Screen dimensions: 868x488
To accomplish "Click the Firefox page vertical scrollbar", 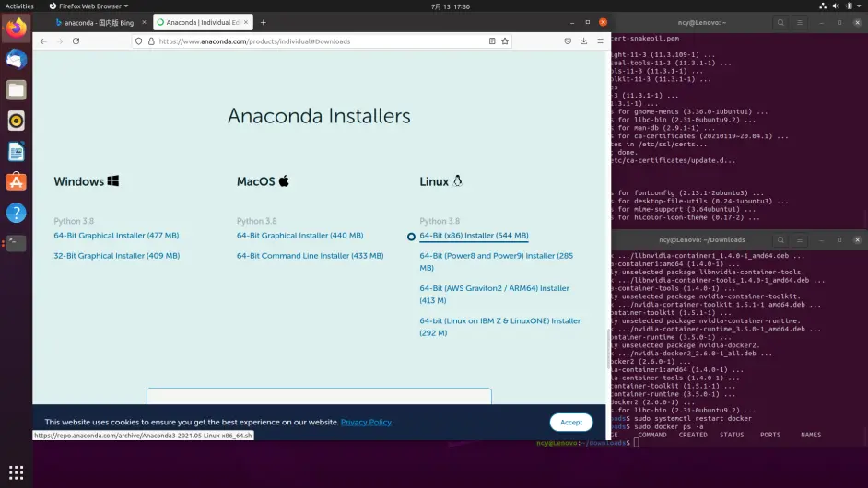I will [x=608, y=349].
